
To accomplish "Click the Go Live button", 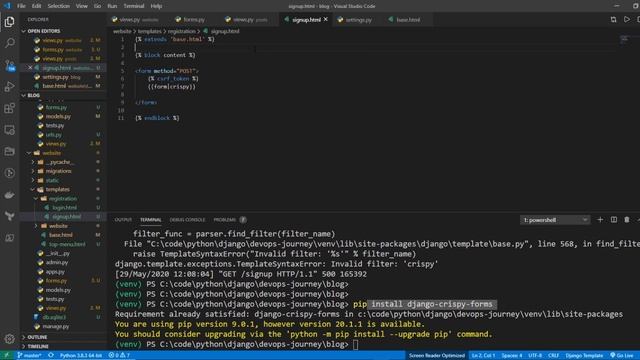I will pos(622,355).
